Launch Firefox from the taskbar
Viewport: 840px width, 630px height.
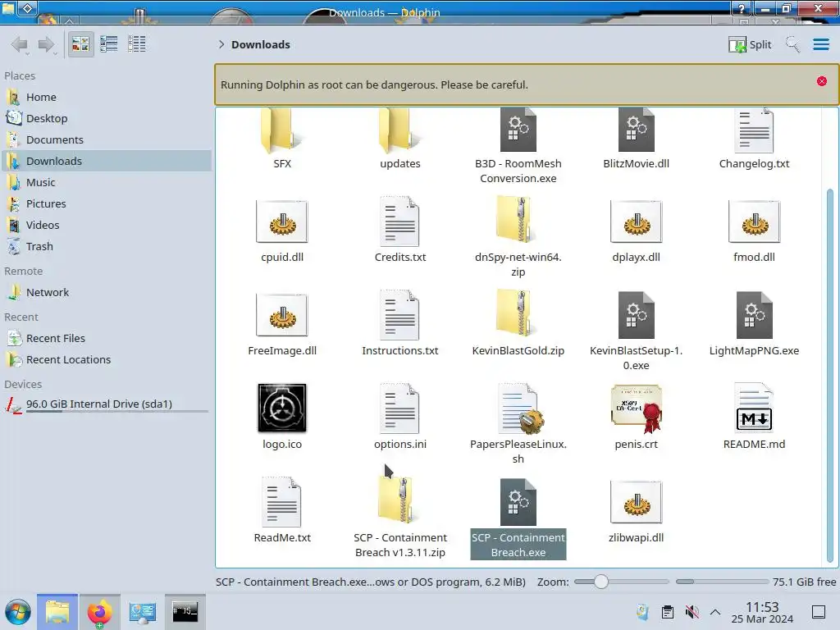99,612
